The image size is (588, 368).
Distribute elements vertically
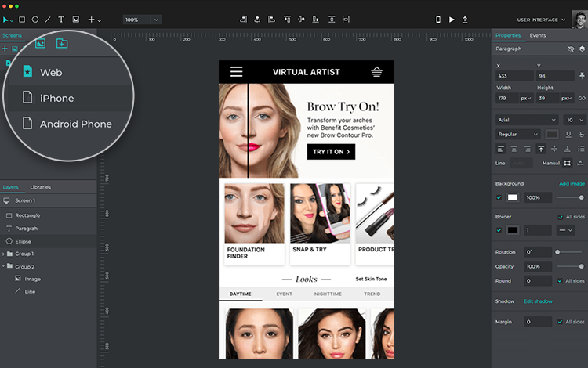tap(332, 20)
